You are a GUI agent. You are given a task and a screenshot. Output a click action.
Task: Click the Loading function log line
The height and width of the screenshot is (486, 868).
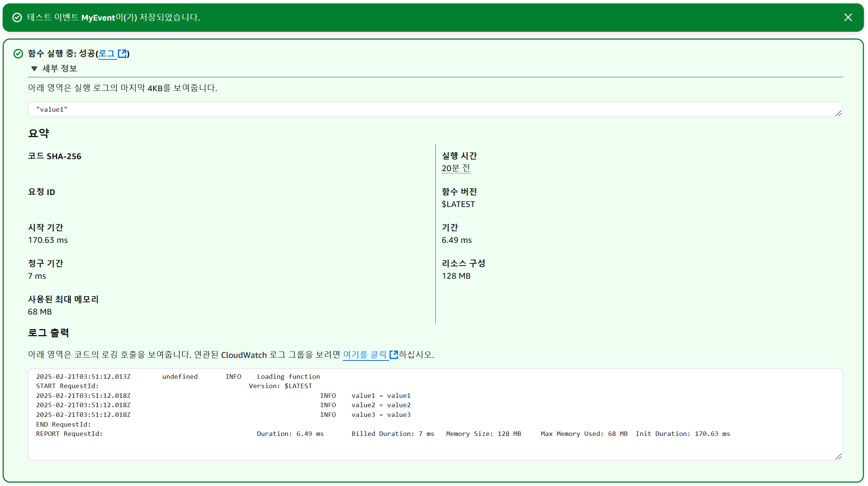pyautogui.click(x=288, y=377)
